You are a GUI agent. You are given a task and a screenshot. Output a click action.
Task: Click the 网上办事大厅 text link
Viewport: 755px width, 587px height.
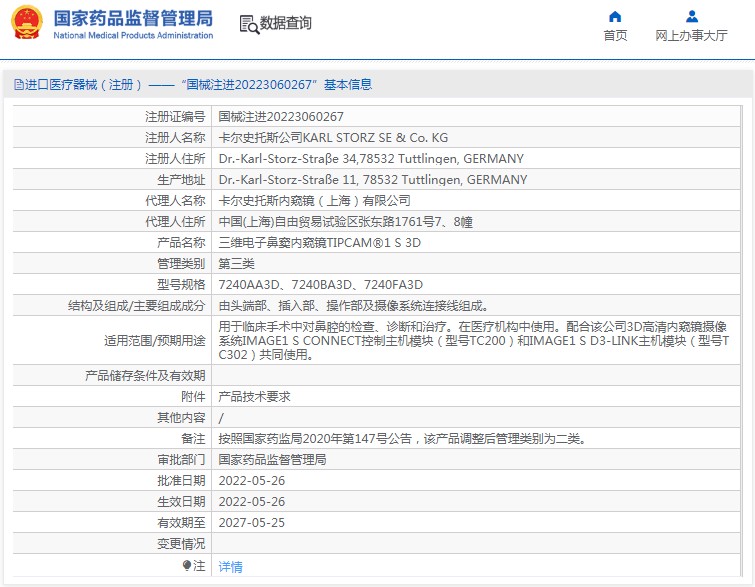point(691,36)
